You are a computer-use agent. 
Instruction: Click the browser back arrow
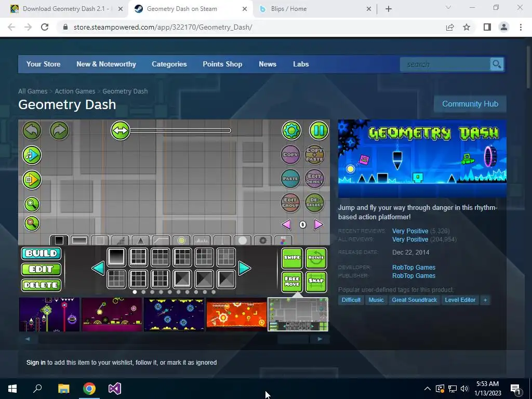click(11, 27)
